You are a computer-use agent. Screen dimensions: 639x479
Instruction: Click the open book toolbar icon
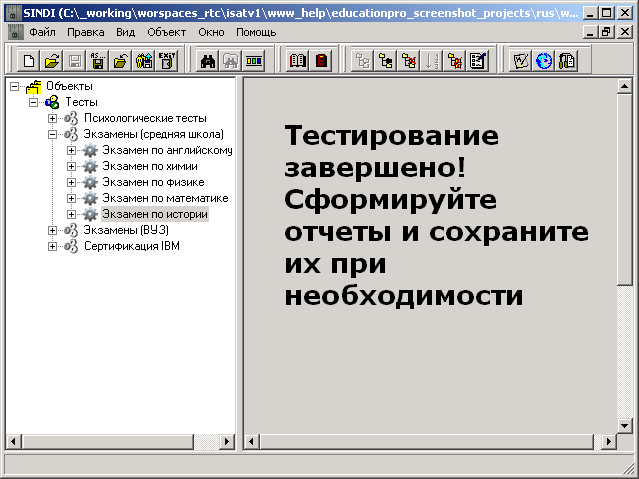pyautogui.click(x=298, y=61)
